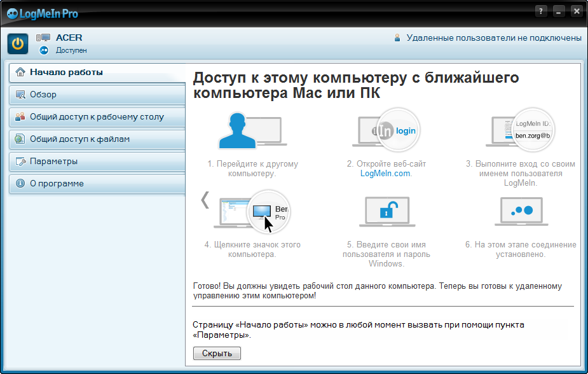Click the monitor magnifier icon of Обзор
The height and width of the screenshot is (374, 588).
(x=20, y=95)
